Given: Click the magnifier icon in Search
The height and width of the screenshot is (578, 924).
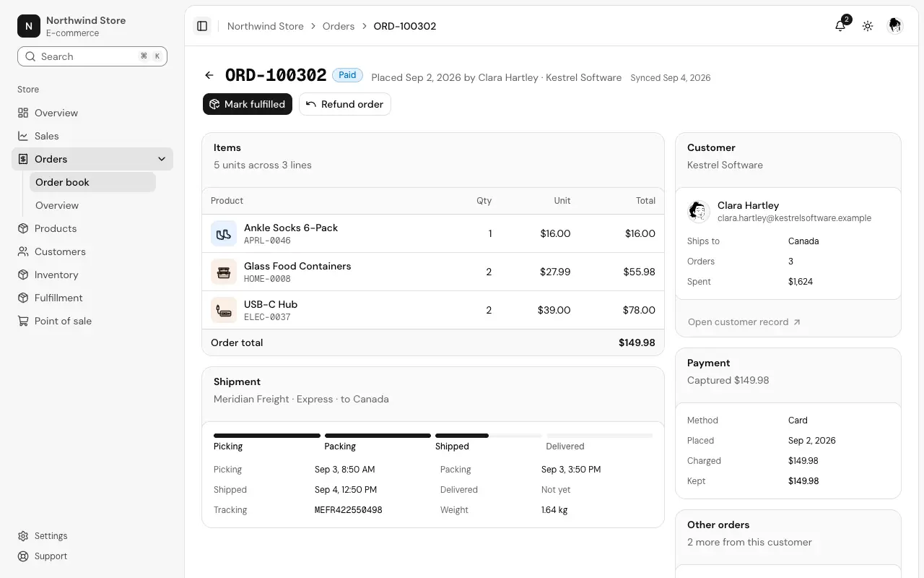Looking at the screenshot, I should coord(30,56).
